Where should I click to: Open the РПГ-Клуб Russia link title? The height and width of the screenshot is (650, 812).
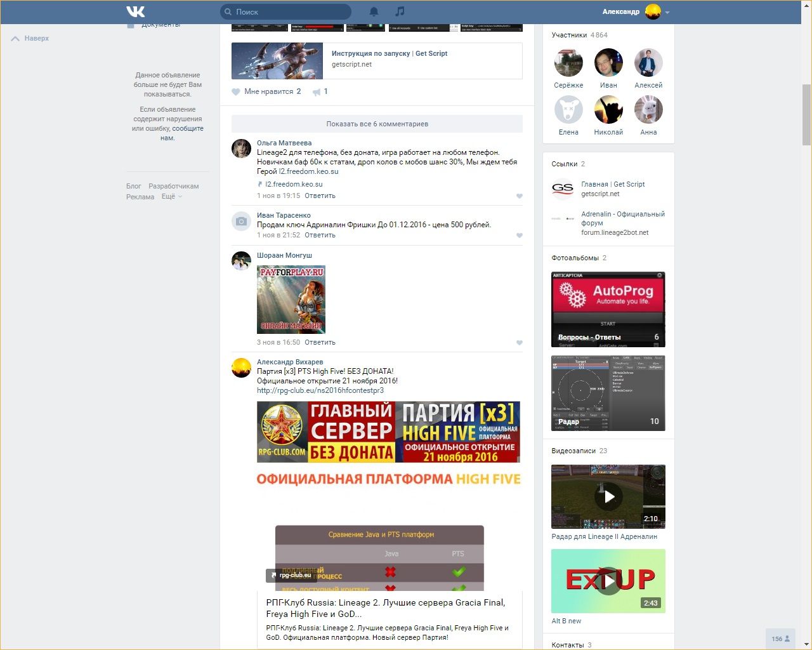point(386,608)
